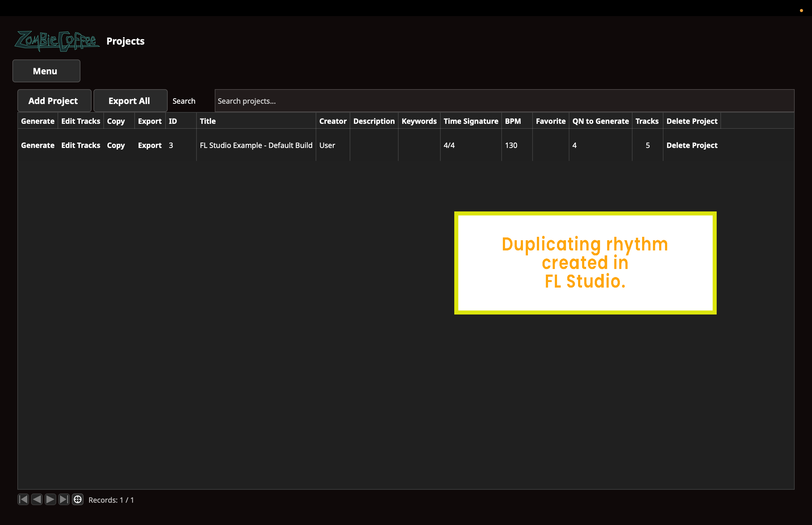Select title 'FL Studio Example - Default Build'
This screenshot has height=525, width=812.
[256, 145]
